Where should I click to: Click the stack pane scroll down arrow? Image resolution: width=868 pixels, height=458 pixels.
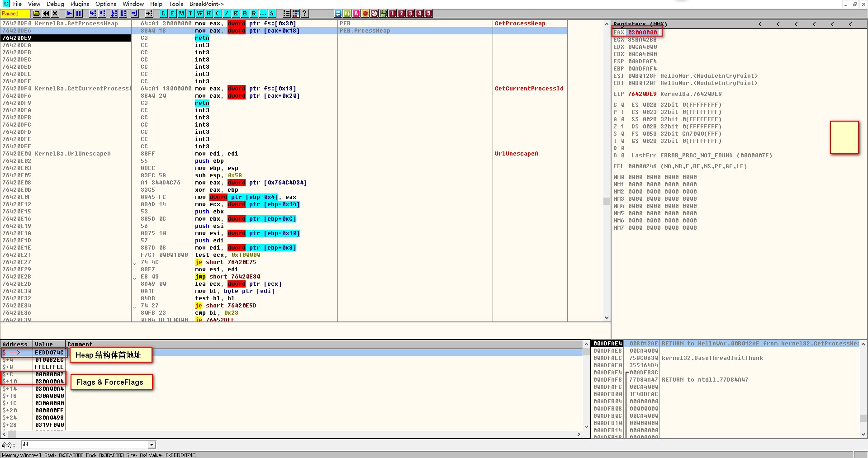pyautogui.click(x=863, y=434)
